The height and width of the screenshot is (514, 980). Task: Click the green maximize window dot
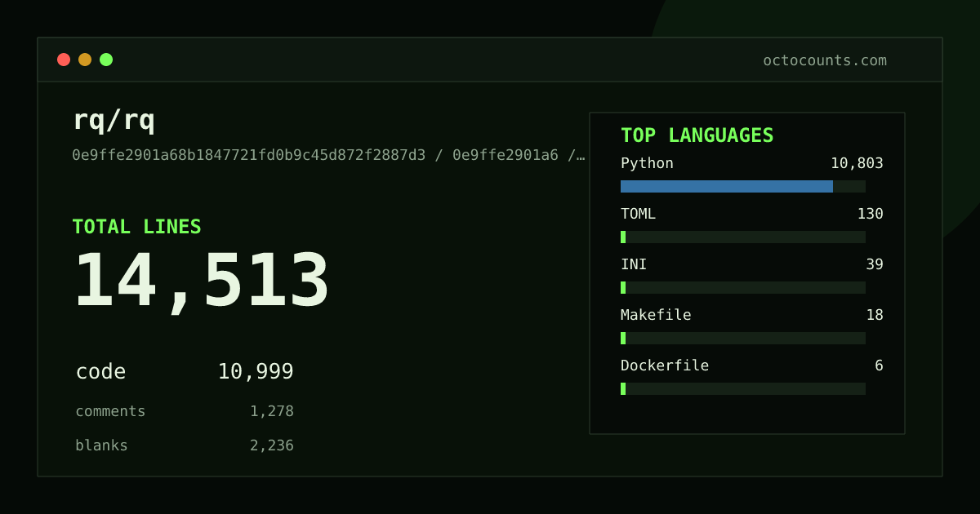coord(106,60)
